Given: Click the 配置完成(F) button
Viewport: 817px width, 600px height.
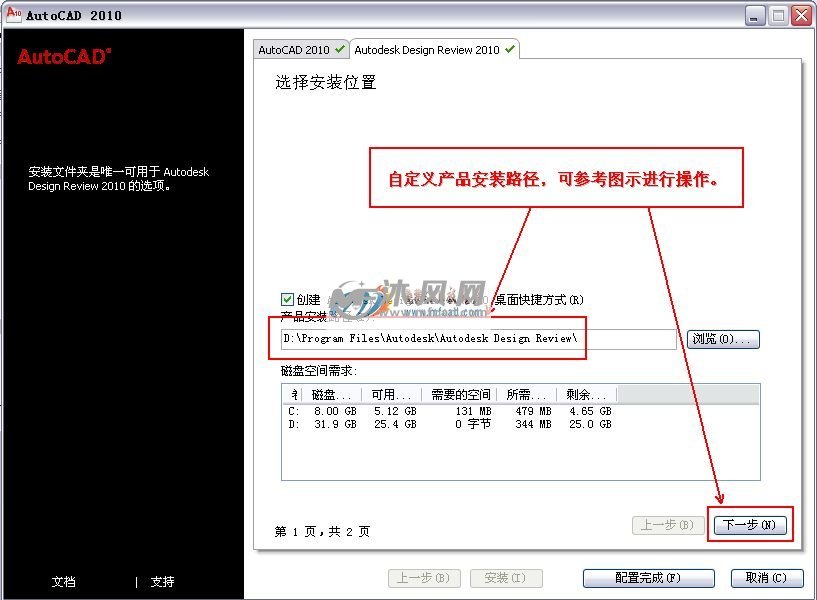Looking at the screenshot, I should 648,578.
